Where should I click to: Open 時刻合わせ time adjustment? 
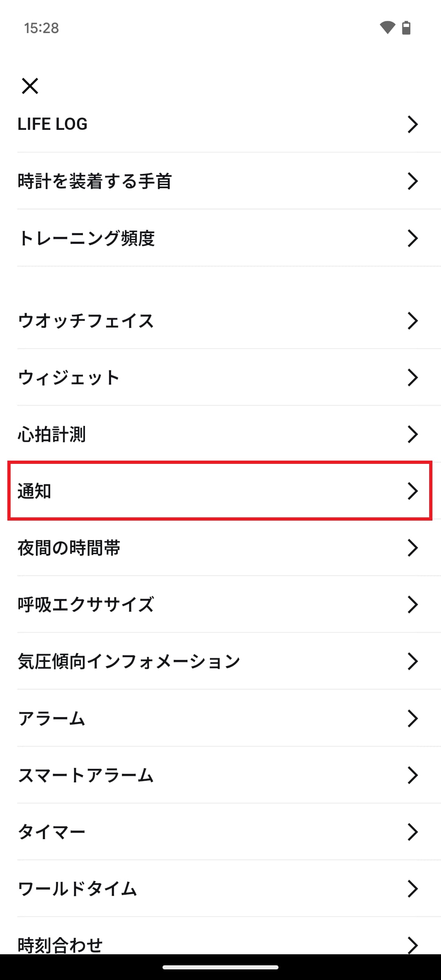click(x=60, y=944)
